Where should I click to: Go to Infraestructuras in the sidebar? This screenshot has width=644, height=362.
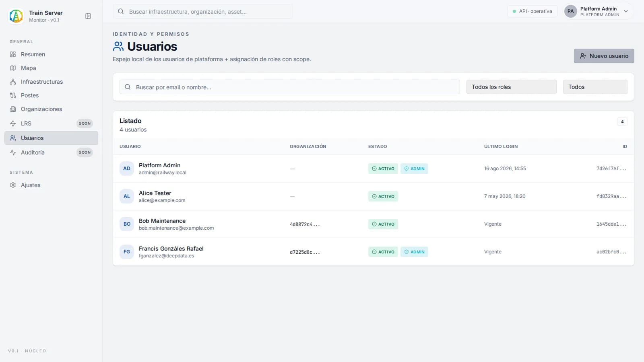click(x=51, y=82)
